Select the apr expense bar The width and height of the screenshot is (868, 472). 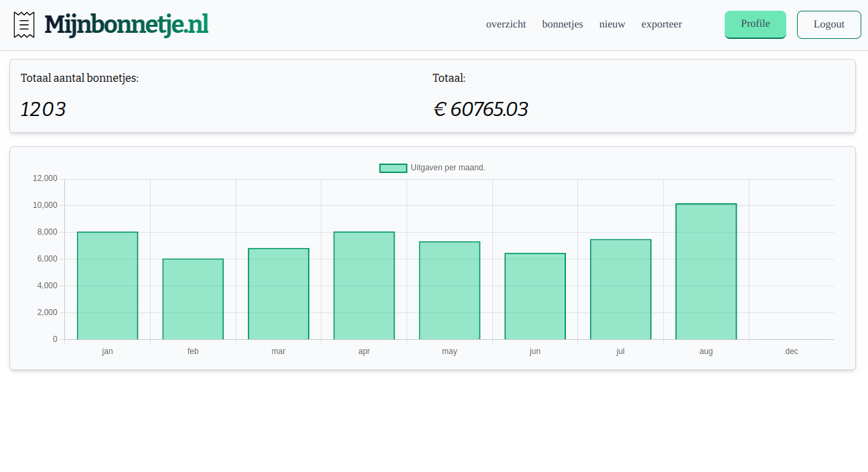tap(364, 286)
